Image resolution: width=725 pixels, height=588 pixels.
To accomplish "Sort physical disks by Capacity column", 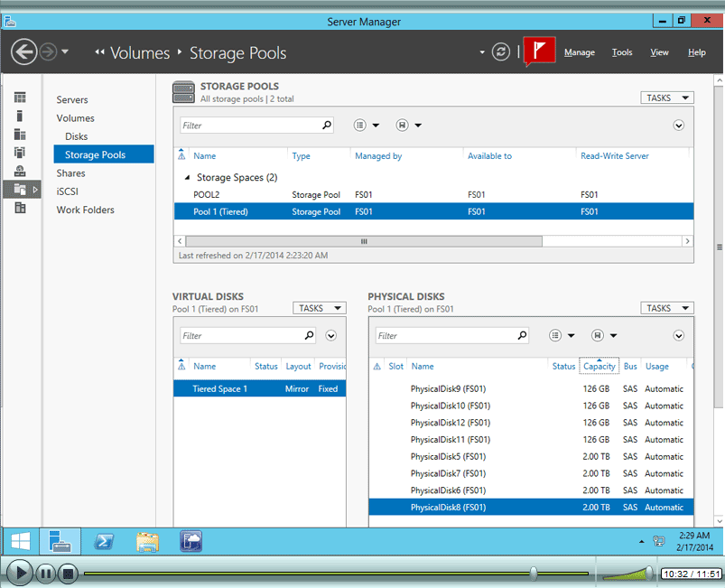I will point(599,367).
